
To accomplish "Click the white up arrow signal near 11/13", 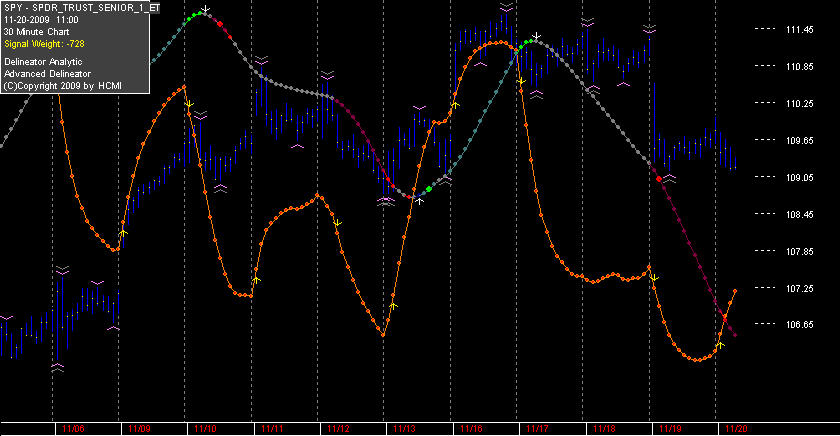I will [419, 201].
